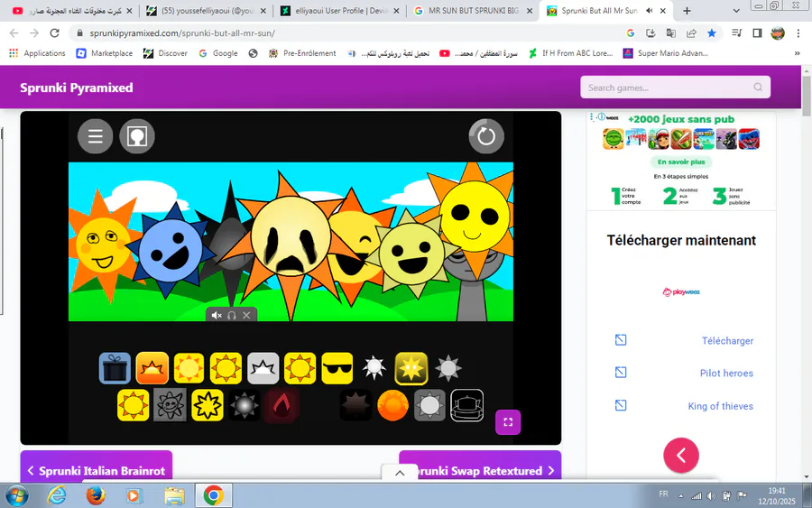Go back to the previous page
This screenshot has width=812, height=508.
[x=14, y=33]
